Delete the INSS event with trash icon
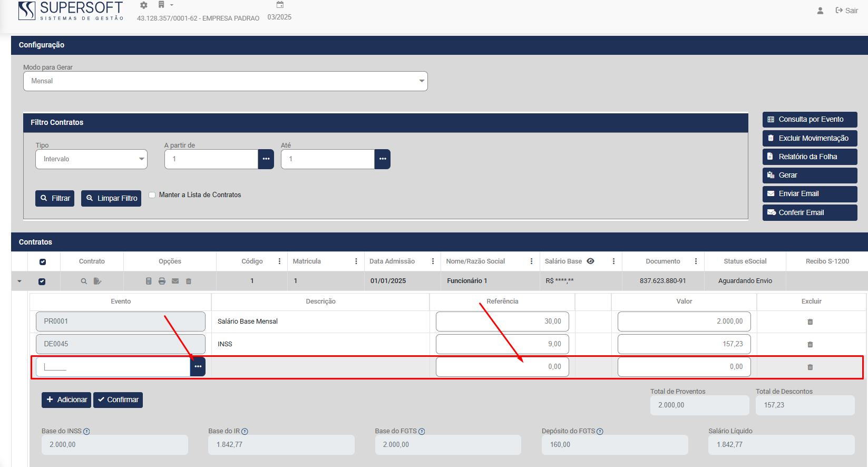The image size is (868, 467). coord(810,344)
